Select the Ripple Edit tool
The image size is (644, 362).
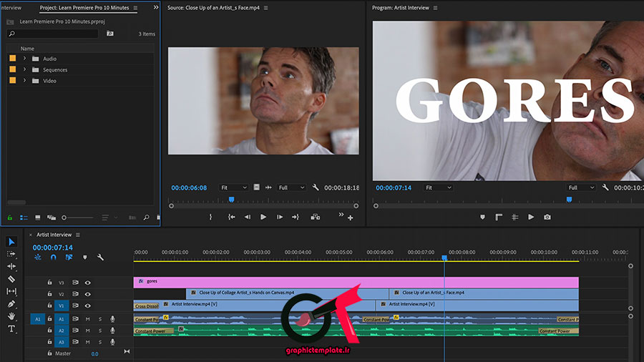[x=11, y=266]
